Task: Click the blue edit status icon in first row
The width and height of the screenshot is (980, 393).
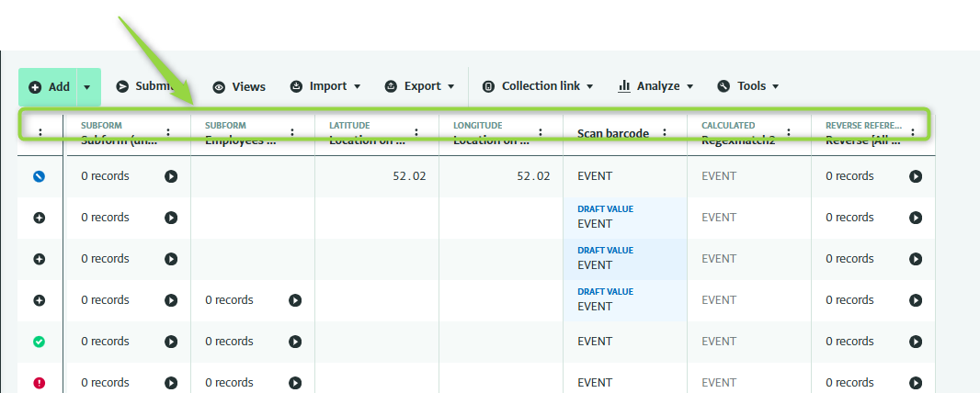Action: [x=40, y=176]
